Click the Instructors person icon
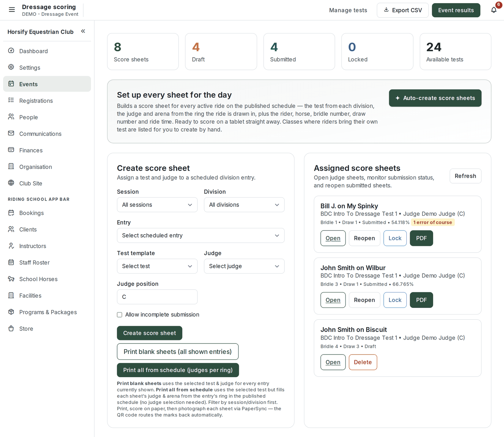 [x=11, y=246]
